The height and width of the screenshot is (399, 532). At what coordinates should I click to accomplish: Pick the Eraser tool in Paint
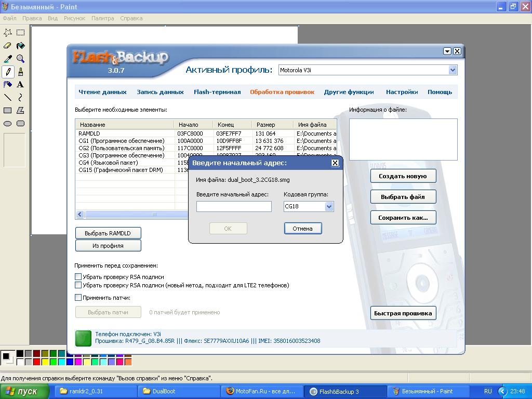coord(8,46)
